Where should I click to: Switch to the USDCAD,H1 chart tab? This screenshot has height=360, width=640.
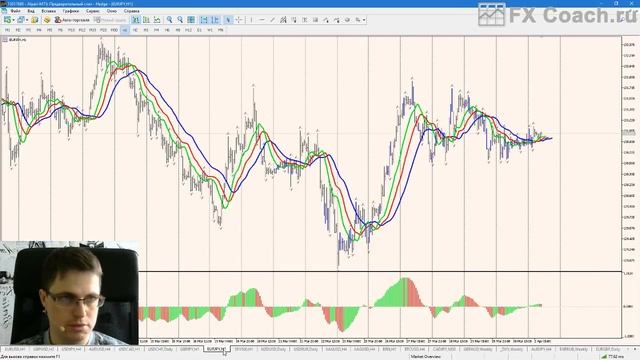coord(128,349)
